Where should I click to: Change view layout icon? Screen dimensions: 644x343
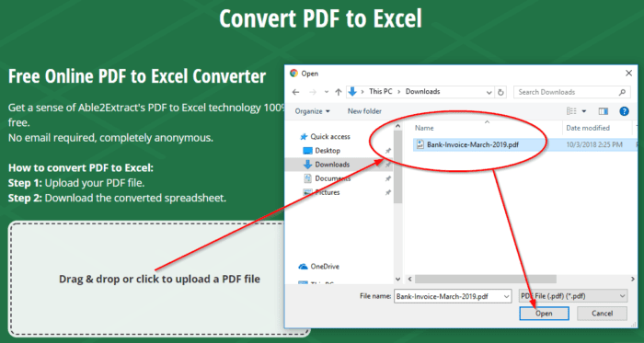pyautogui.click(x=571, y=111)
